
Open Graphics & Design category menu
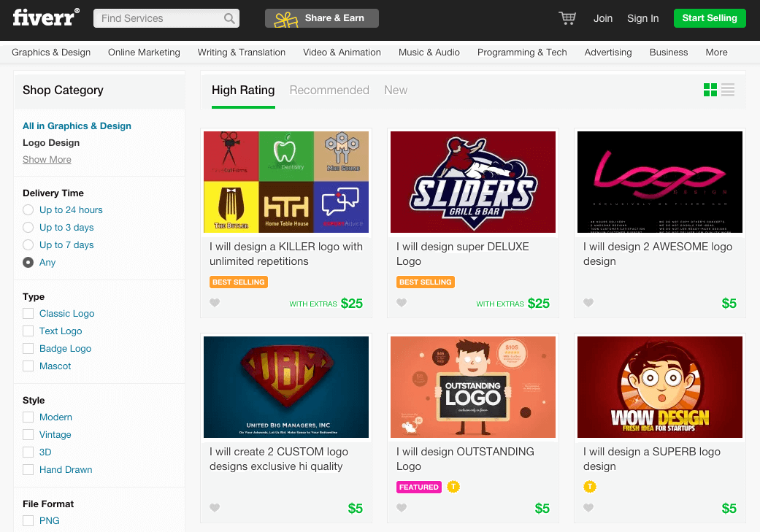tap(51, 53)
